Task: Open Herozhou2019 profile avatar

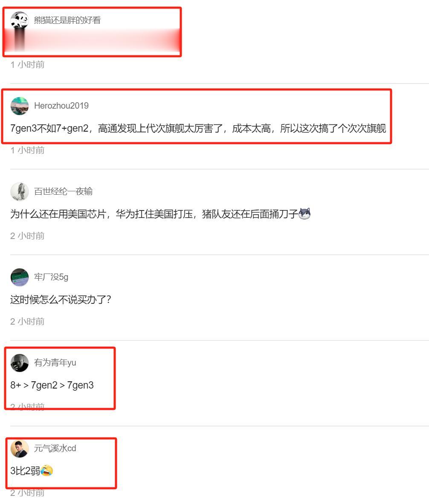Action: pyautogui.click(x=19, y=106)
